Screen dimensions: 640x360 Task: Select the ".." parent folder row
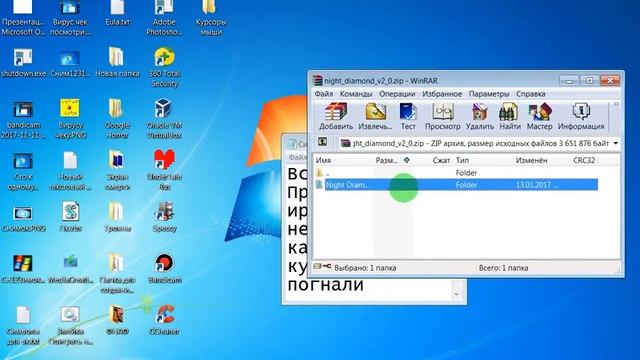click(x=456, y=173)
